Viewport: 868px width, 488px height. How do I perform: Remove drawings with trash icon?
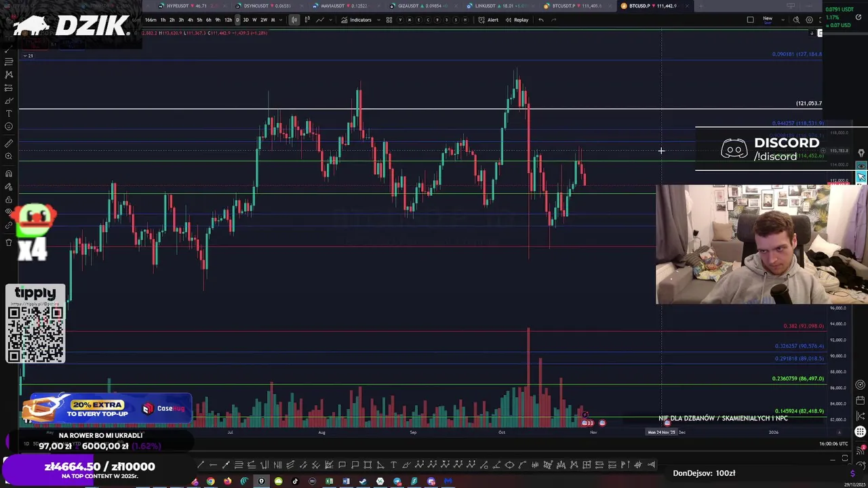tap(9, 242)
